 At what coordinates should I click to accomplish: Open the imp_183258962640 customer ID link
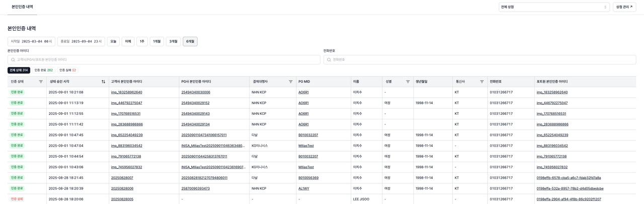[126, 92]
